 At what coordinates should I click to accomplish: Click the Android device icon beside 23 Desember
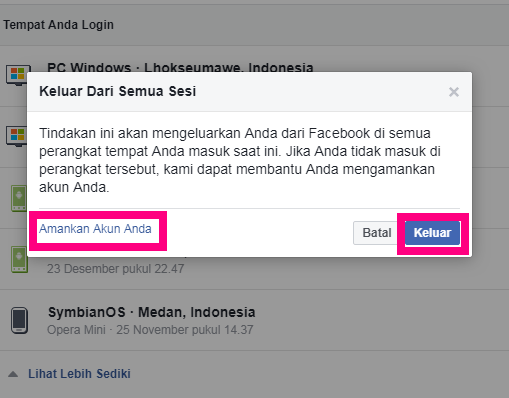(19, 260)
